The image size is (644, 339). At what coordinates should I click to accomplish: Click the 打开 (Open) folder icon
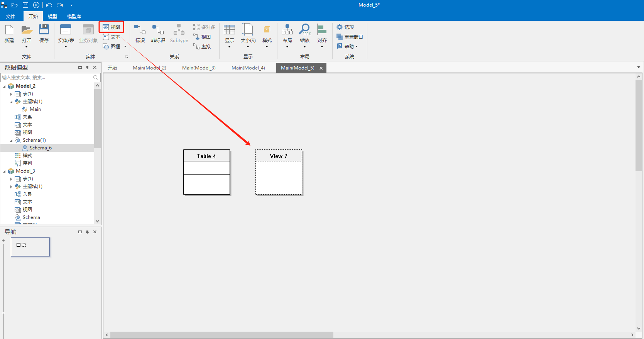click(27, 30)
